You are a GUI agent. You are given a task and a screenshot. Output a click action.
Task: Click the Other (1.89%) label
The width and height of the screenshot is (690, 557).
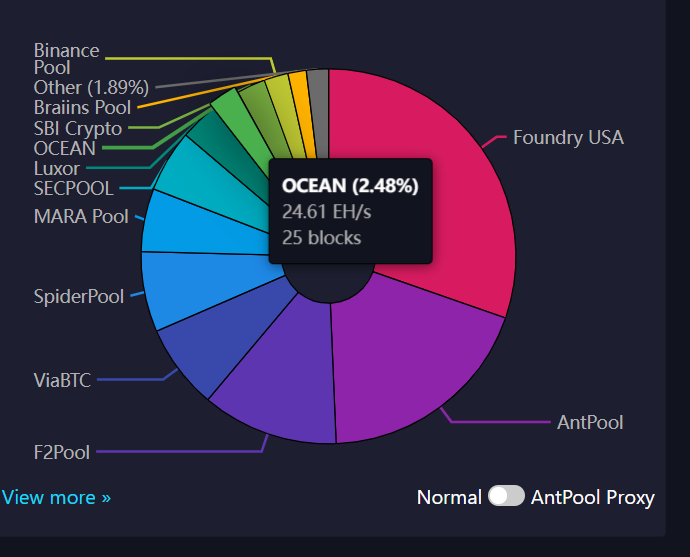point(91,88)
